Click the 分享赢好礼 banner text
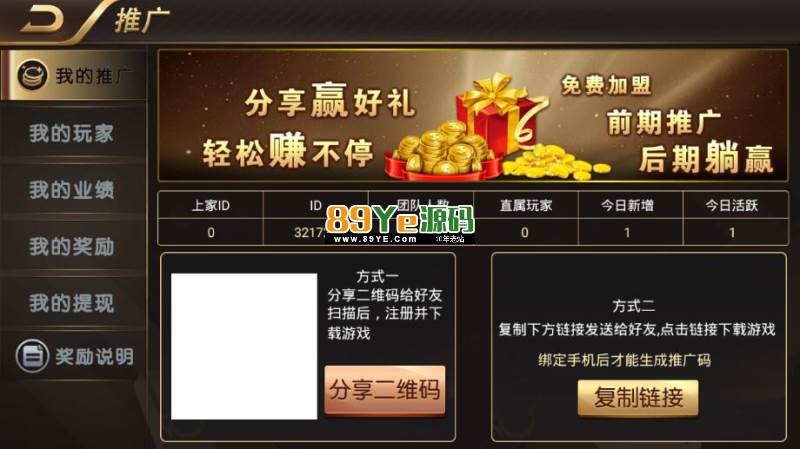The height and width of the screenshot is (449, 800). pos(330,101)
